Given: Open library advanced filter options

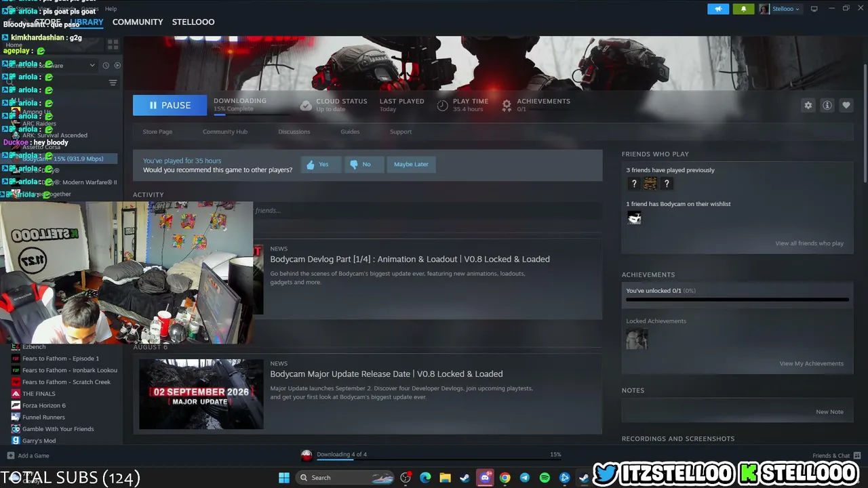Looking at the screenshot, I should click(x=113, y=83).
